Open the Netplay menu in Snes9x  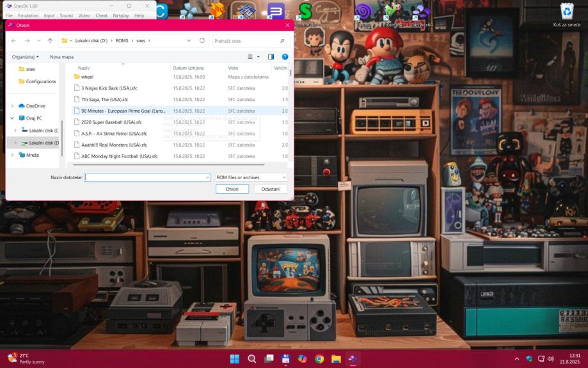(x=120, y=15)
